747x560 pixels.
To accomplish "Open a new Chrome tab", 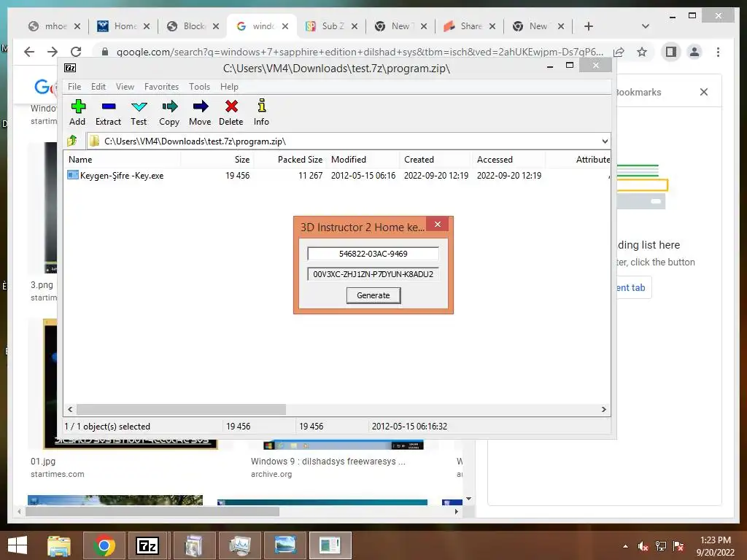I will [589, 26].
